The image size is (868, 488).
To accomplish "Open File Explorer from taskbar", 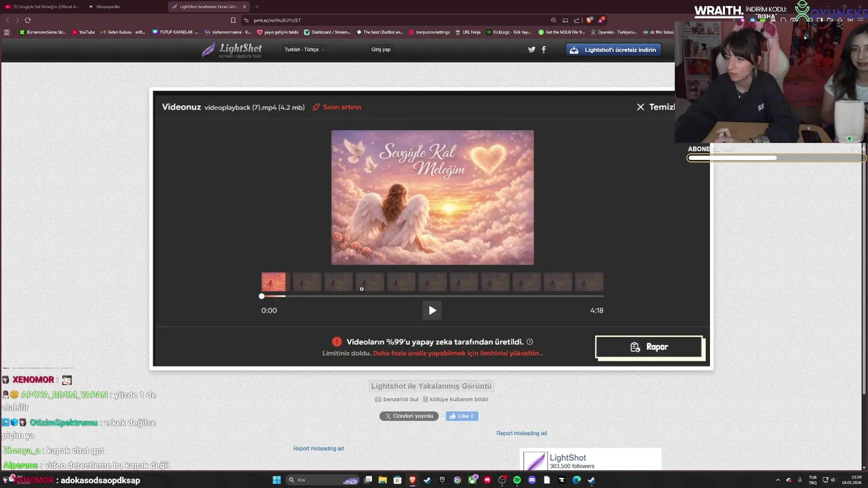I will [x=382, y=480].
